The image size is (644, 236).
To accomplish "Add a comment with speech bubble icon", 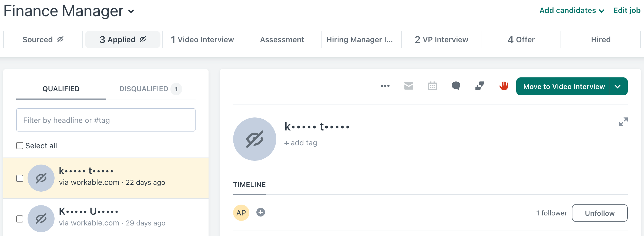I will pyautogui.click(x=456, y=86).
